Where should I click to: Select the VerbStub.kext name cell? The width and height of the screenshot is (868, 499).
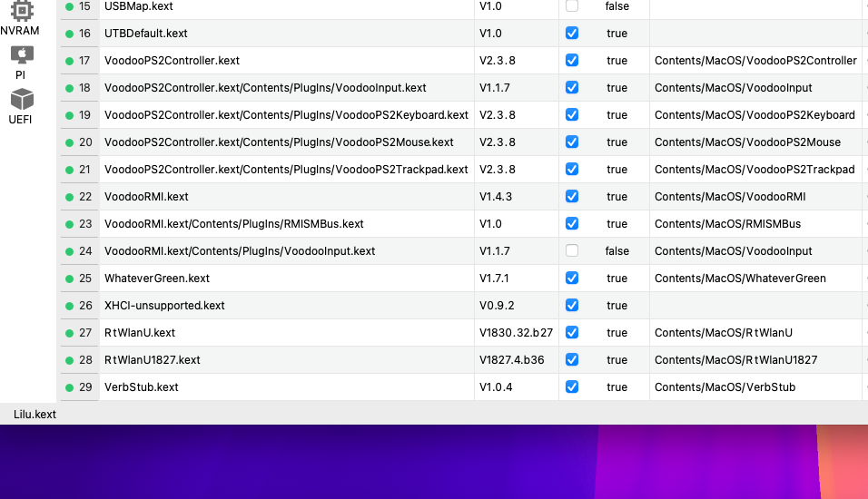tap(142, 387)
